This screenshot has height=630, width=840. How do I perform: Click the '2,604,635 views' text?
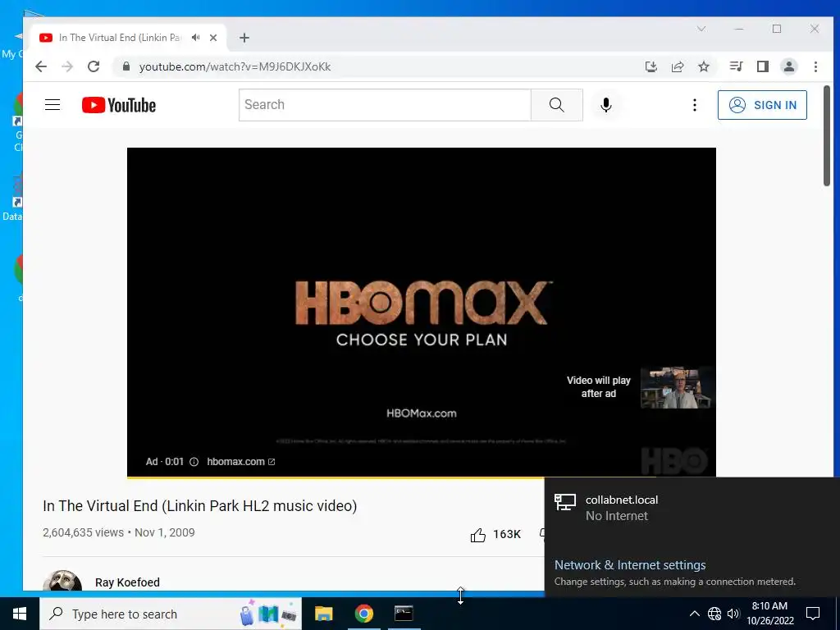83,532
